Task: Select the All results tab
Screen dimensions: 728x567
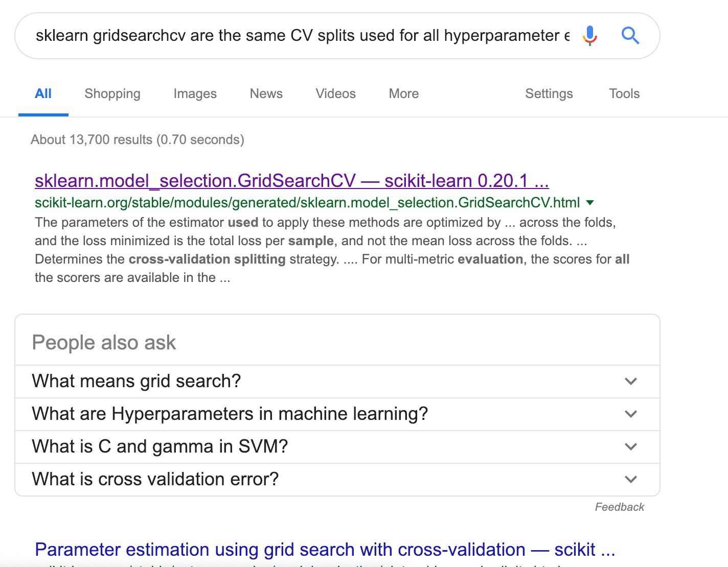Action: 43,94
